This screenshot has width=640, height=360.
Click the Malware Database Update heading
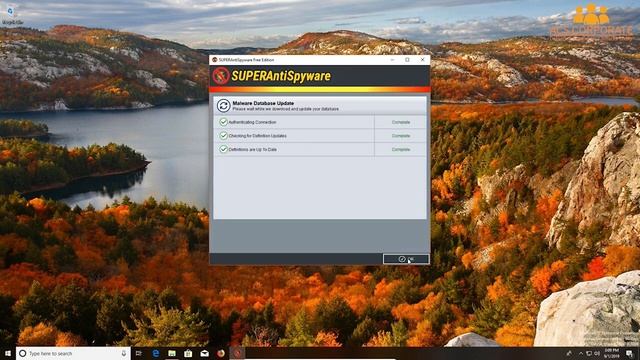pyautogui.click(x=263, y=103)
